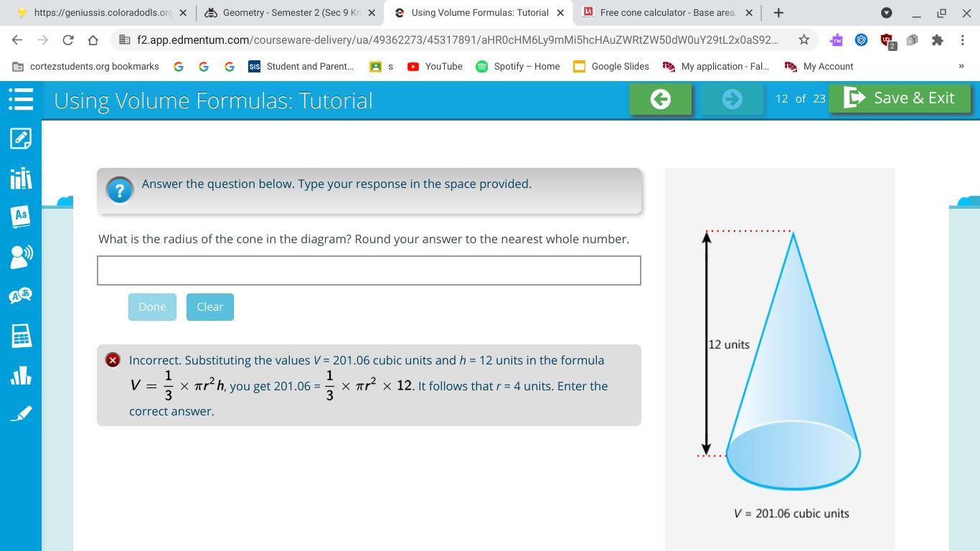The width and height of the screenshot is (980, 551).
Task: Expand the hidden bookmarks overflow chevron
Action: click(x=961, y=66)
